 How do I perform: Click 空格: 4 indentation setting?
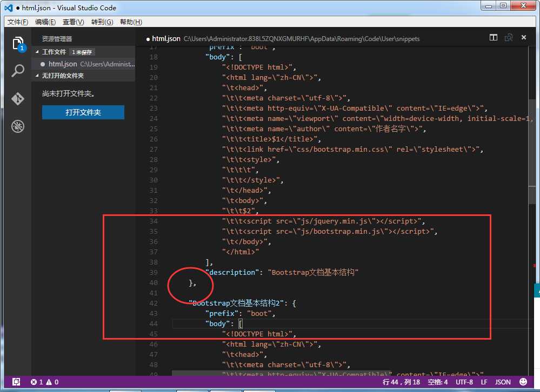coord(437,382)
